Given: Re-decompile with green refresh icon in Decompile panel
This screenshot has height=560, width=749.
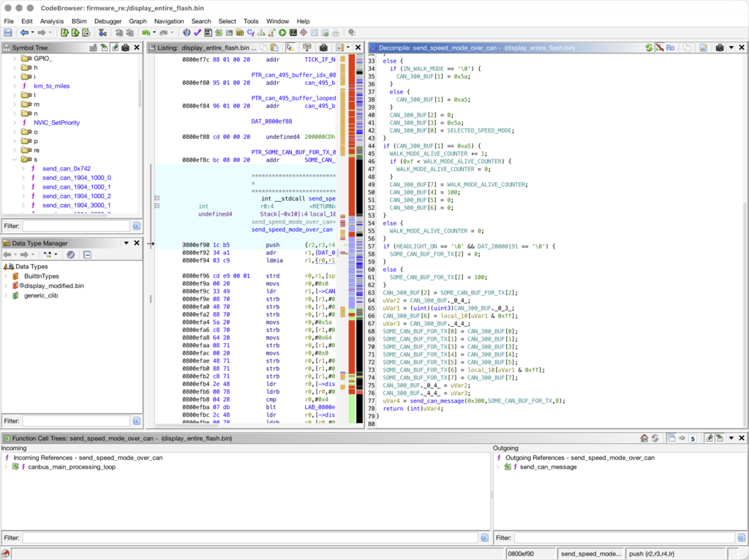Looking at the screenshot, I should pos(649,48).
